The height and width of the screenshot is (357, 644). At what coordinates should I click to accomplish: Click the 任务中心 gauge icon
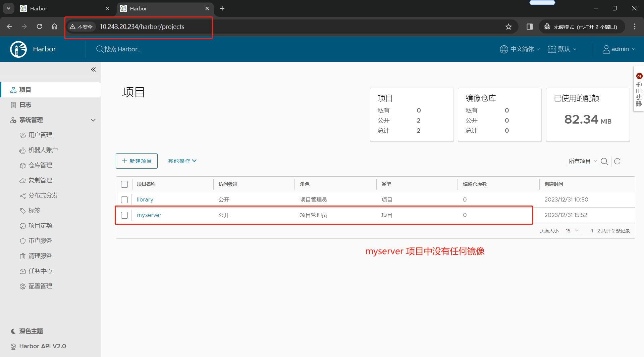[x=22, y=271]
